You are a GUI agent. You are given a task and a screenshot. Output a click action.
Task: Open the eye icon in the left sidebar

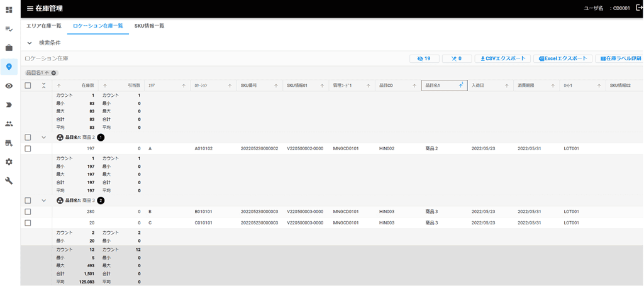coord(9,85)
